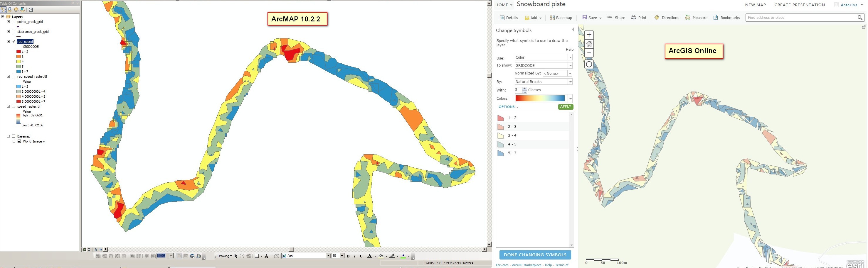Viewport: 868px width, 268px height.
Task: Click the Line Color icon
Action: (x=392, y=256)
